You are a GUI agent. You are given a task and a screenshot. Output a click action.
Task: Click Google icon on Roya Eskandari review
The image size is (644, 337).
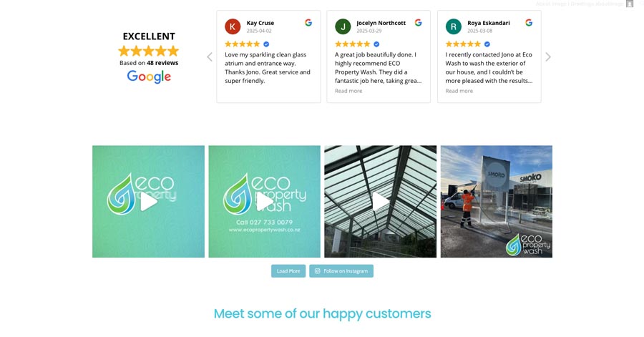coord(529,23)
